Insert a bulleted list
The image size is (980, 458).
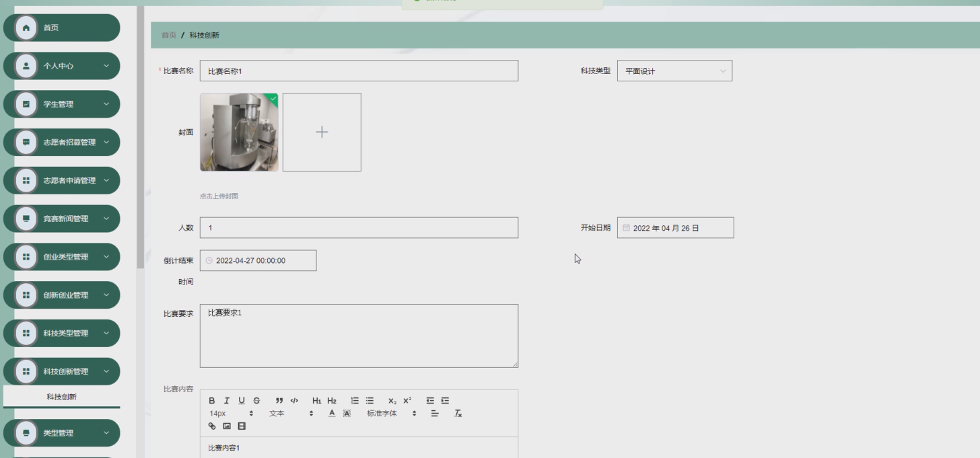click(x=370, y=401)
